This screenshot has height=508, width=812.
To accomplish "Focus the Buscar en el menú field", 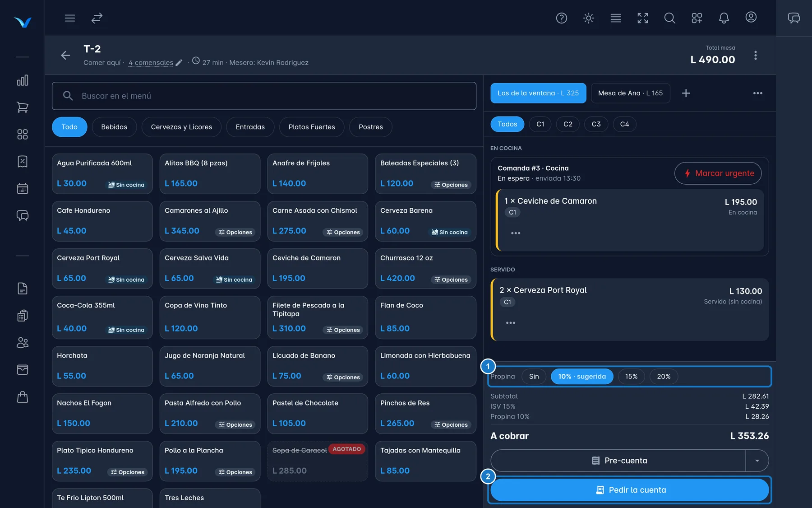I will click(264, 96).
